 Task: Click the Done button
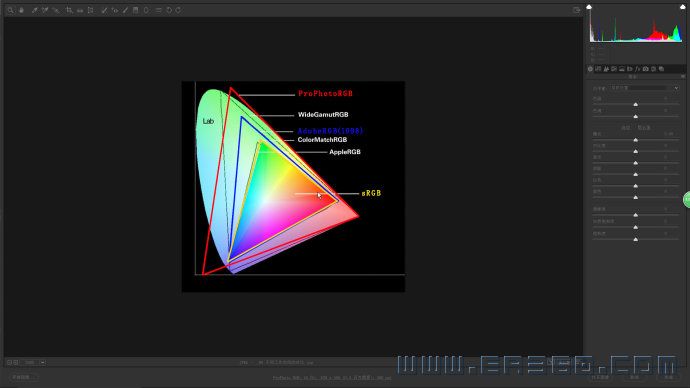point(669,378)
